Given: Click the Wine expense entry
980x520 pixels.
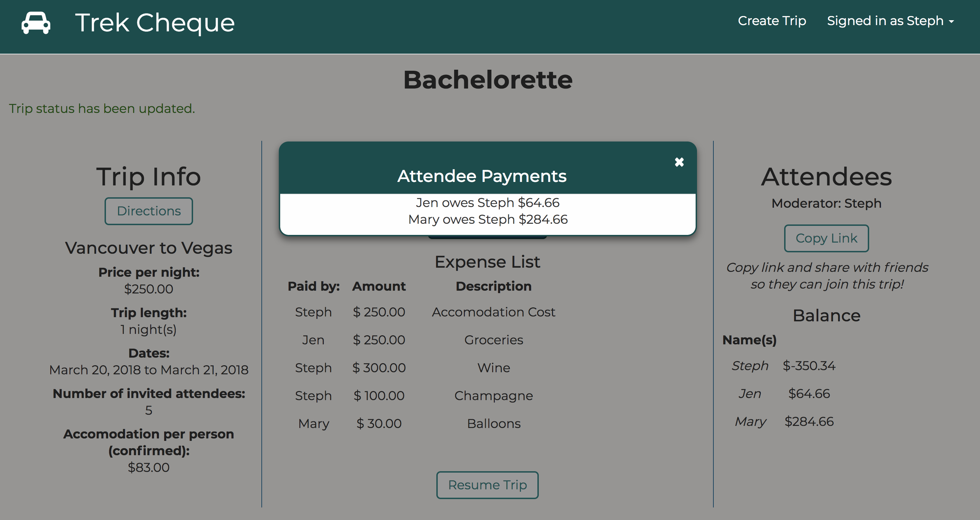Looking at the screenshot, I should click(x=493, y=367).
